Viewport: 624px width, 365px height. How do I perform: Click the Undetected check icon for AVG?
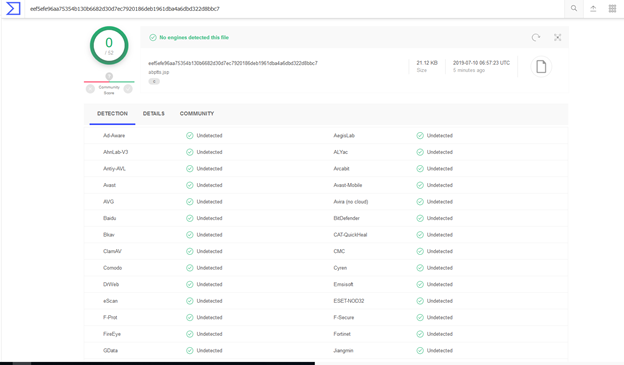[x=190, y=202]
